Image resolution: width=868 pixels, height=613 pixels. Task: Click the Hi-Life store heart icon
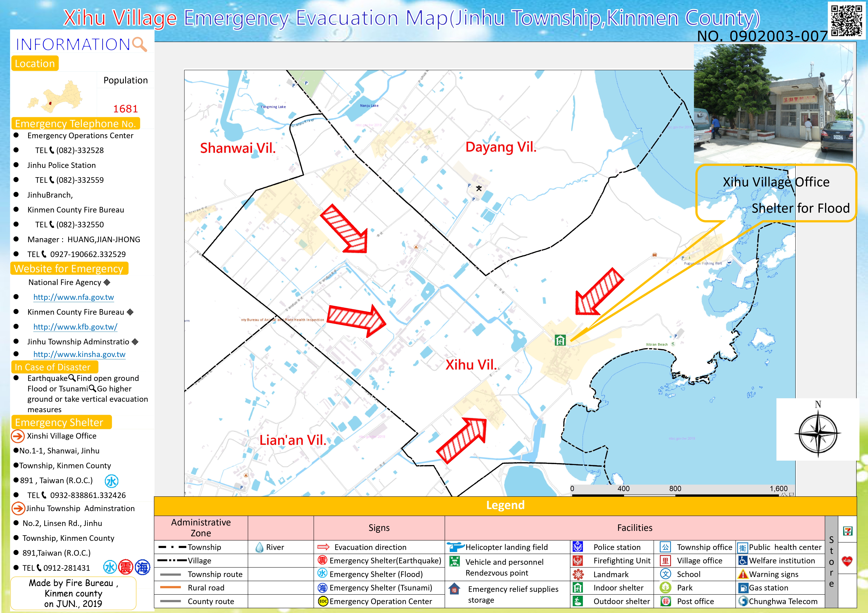tap(847, 561)
